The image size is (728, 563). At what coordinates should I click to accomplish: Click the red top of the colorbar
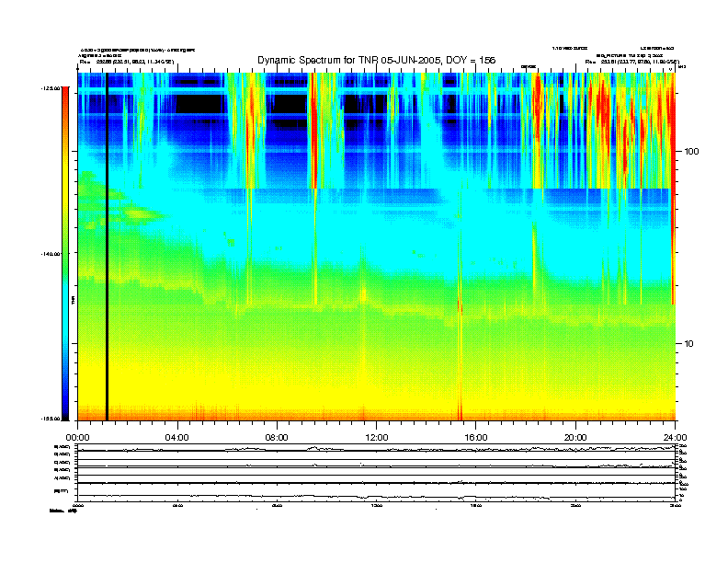coord(65,96)
